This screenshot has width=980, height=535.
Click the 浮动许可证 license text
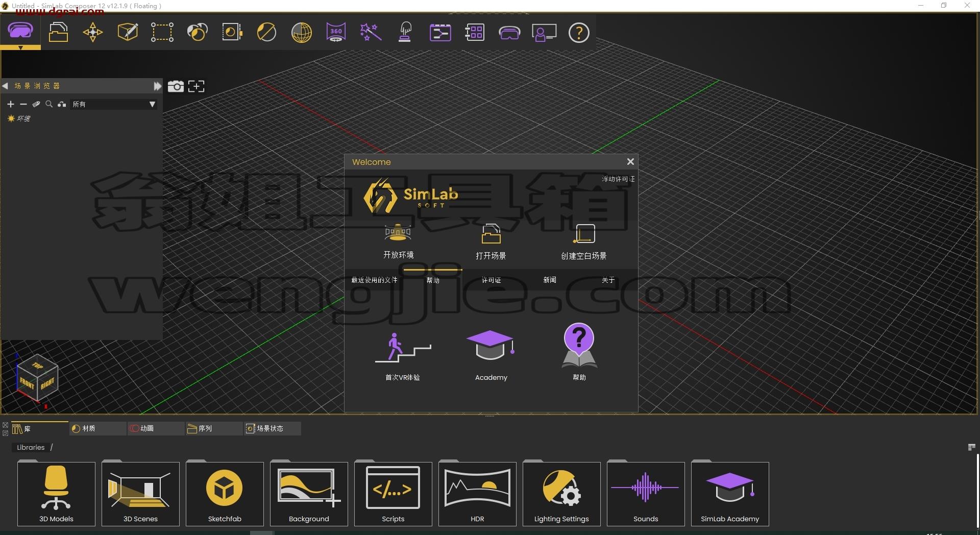(x=618, y=179)
